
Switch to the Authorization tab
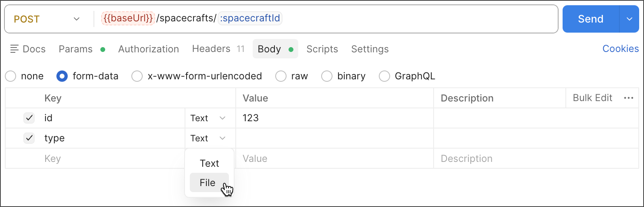point(148,49)
